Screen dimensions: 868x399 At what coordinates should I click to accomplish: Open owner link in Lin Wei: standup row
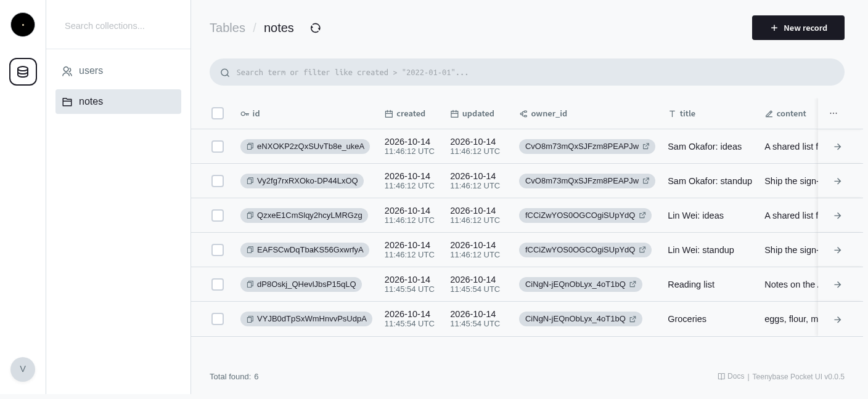(642, 250)
